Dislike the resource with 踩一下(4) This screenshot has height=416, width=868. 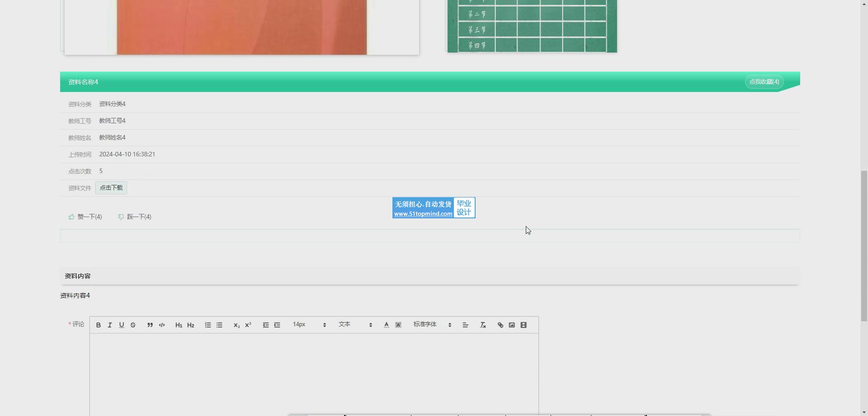coord(135,217)
